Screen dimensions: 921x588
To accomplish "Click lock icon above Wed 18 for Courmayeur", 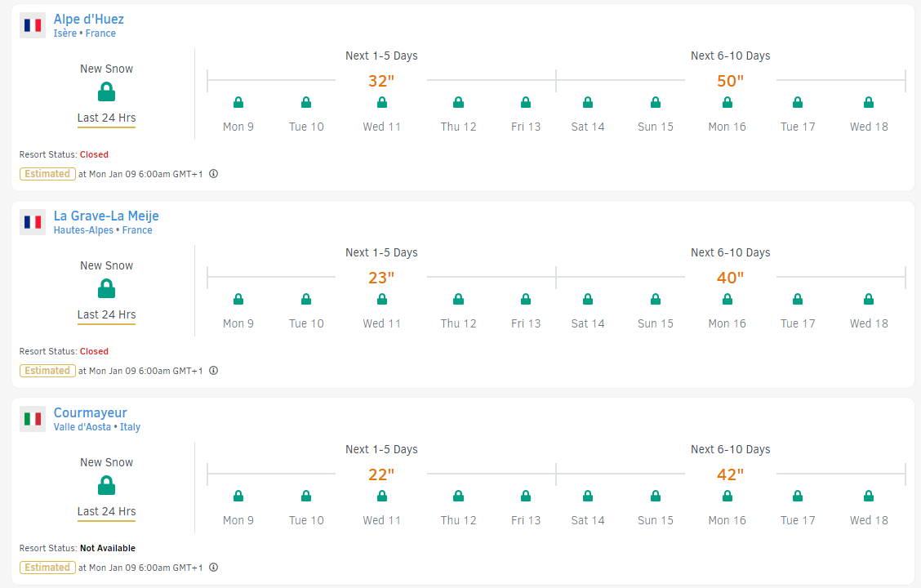I will [869, 497].
